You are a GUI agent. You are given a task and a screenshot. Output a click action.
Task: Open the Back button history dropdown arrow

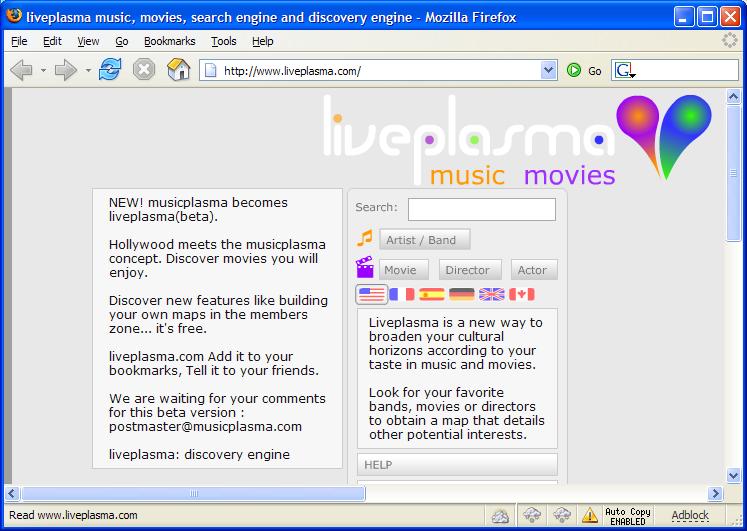(43, 70)
